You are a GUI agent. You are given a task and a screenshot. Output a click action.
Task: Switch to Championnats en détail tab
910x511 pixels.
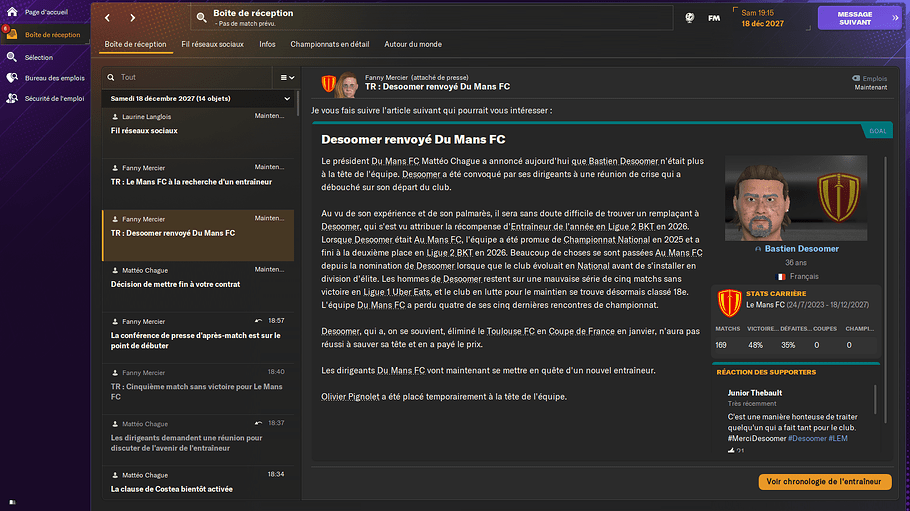point(329,44)
